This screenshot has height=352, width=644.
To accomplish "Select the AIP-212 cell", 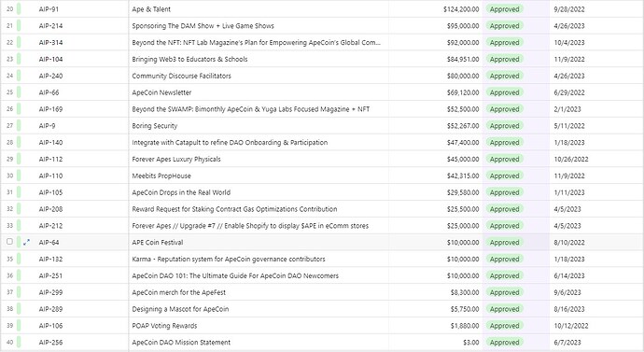I will coord(50,226).
